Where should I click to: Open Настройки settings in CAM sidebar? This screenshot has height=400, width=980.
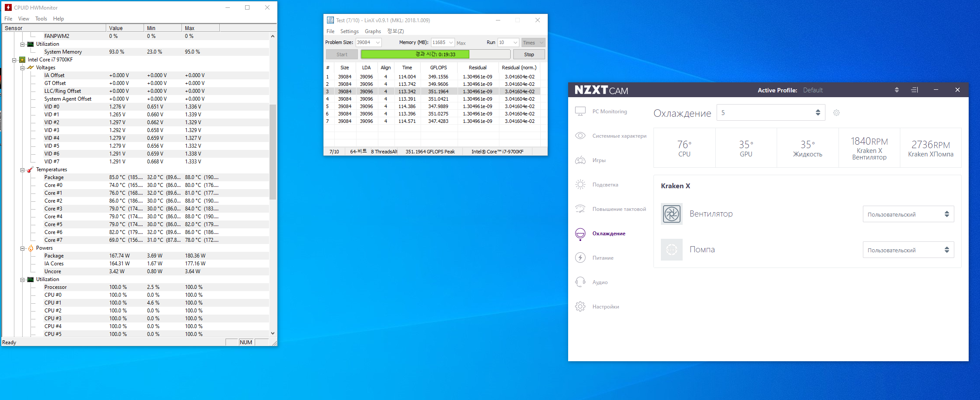606,307
